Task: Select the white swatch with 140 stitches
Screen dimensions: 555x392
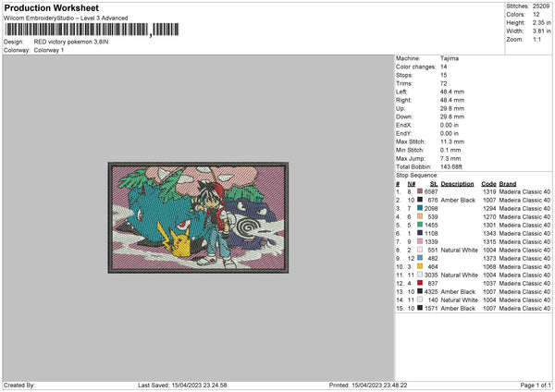Action: pos(420,300)
